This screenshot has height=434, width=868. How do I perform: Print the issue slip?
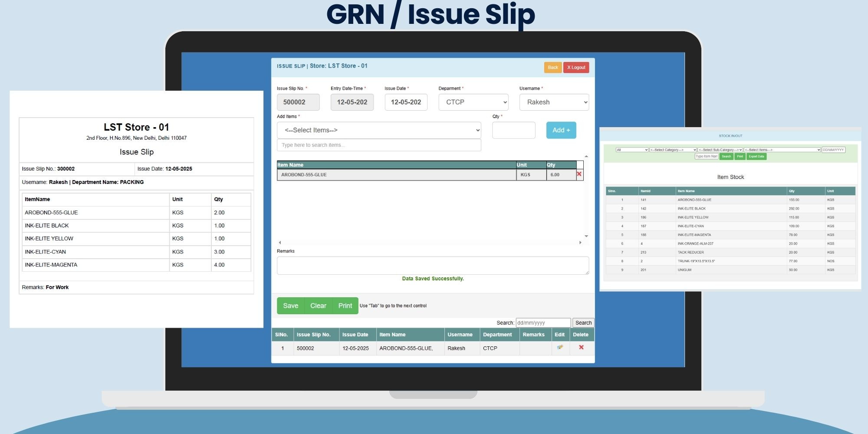pyautogui.click(x=345, y=306)
